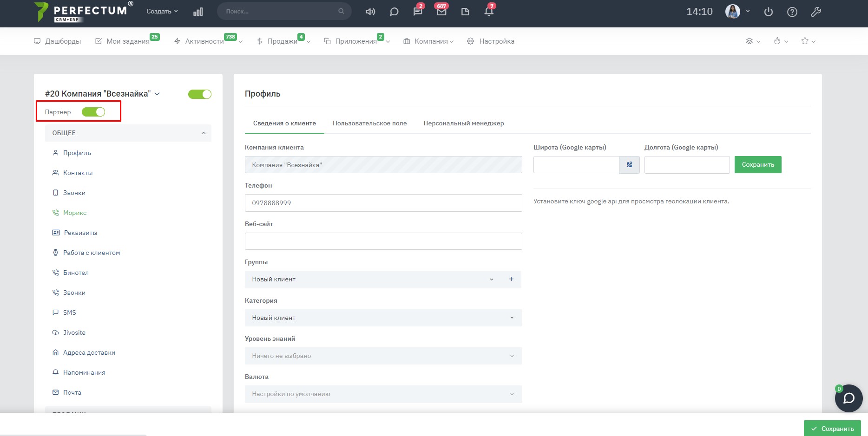Click the Сохранить button next to longitude
Image resolution: width=868 pixels, height=436 pixels.
click(757, 165)
